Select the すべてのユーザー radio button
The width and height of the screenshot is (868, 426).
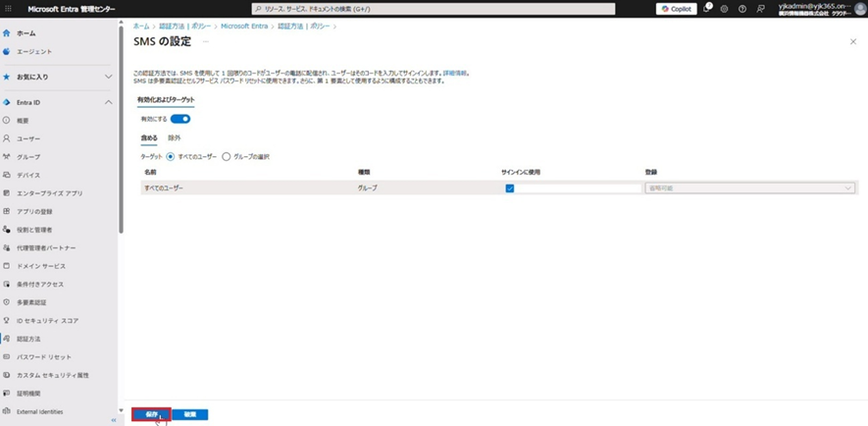click(171, 157)
